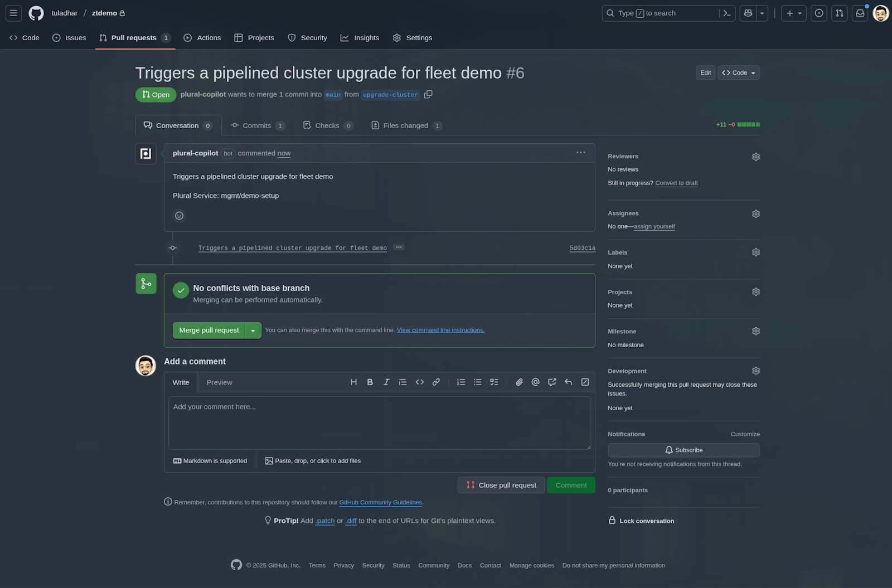Switch the comment editor to Preview
The height and width of the screenshot is (588, 892).
pos(219,382)
